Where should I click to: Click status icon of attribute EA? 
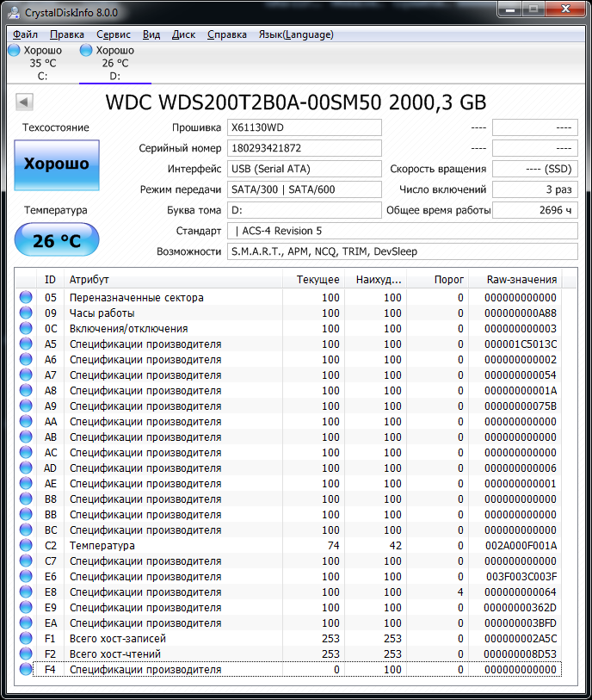point(26,623)
